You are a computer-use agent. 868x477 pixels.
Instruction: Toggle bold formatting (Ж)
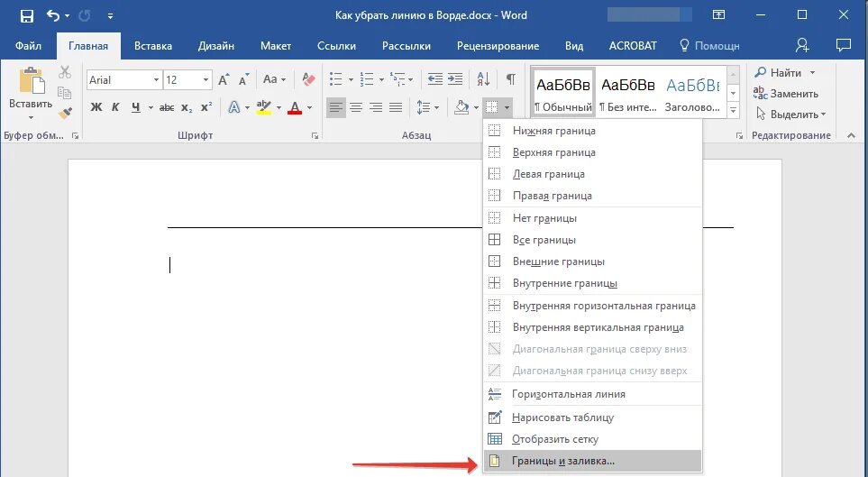click(96, 107)
